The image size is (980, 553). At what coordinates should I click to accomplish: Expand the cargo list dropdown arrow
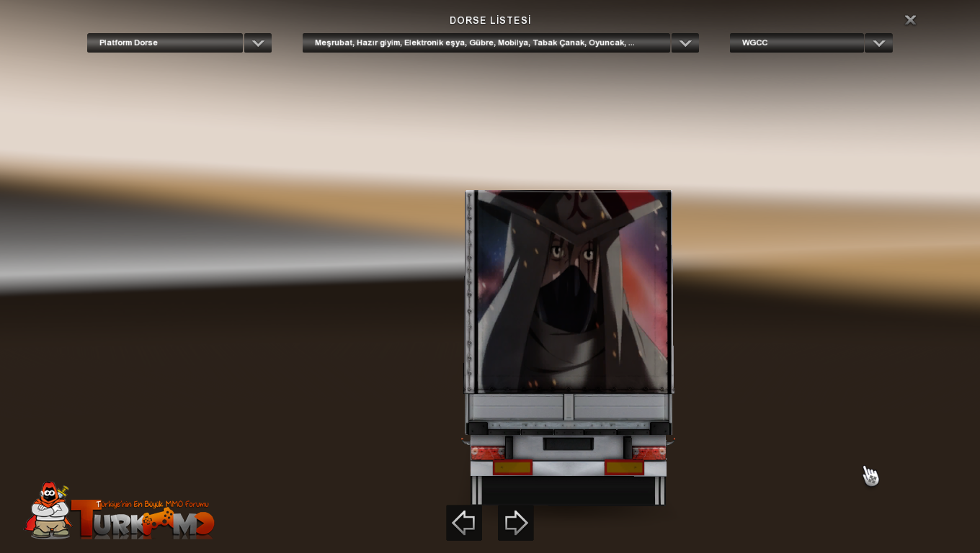click(685, 43)
